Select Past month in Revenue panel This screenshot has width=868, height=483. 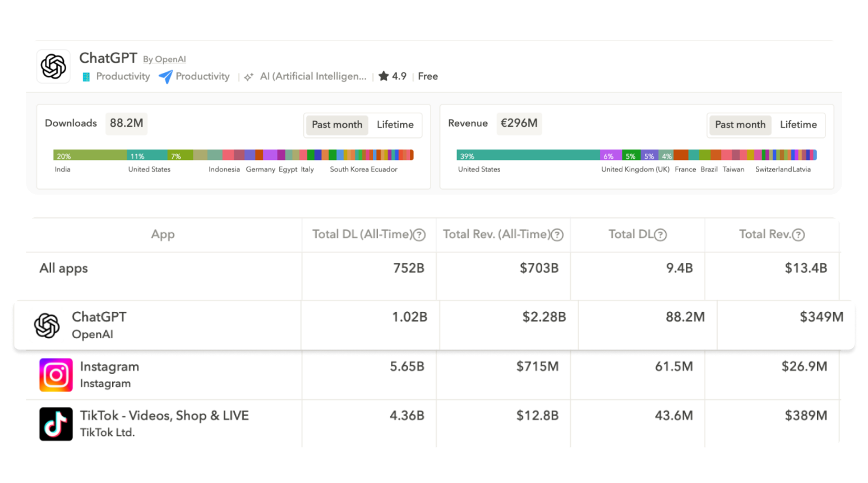click(x=740, y=125)
